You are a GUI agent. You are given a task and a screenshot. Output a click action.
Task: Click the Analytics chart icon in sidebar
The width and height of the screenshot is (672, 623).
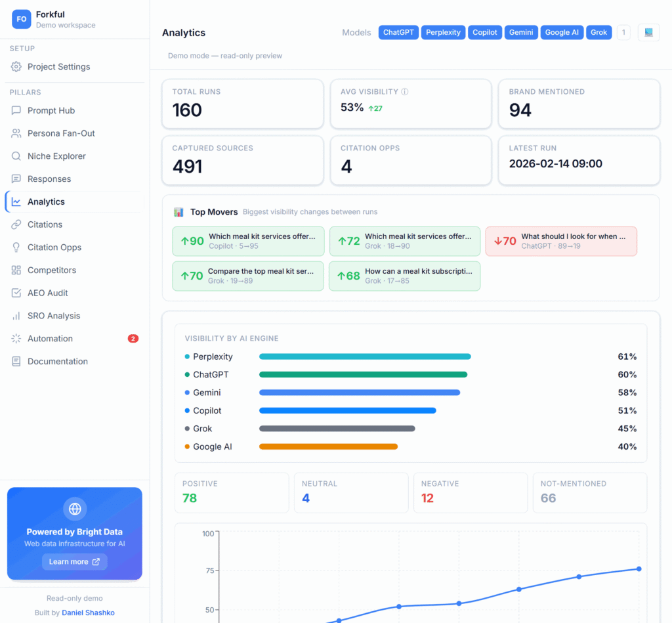16,202
